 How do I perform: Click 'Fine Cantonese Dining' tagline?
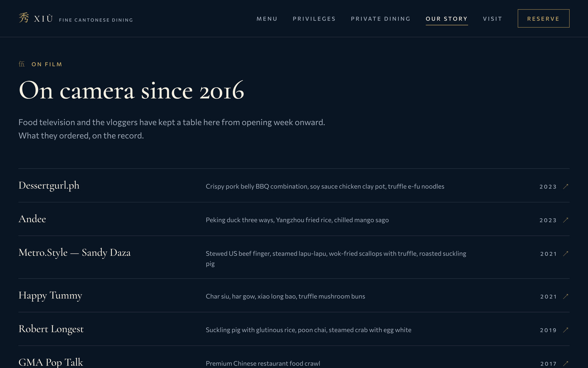[x=96, y=20]
